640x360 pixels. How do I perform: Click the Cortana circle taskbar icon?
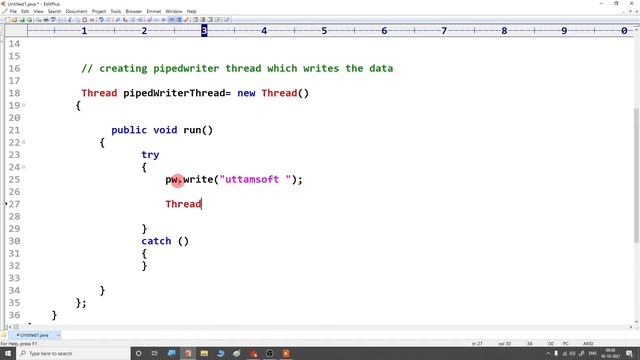click(138, 353)
